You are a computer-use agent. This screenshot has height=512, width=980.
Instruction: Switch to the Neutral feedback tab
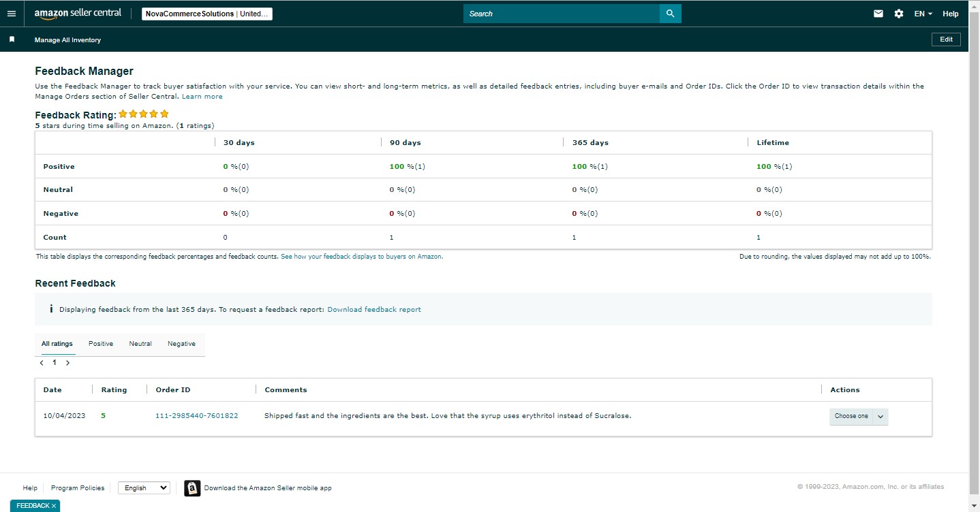click(x=140, y=344)
